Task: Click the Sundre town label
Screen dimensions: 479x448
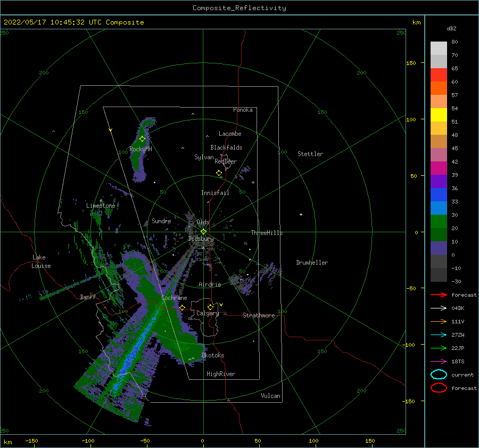Action: point(161,221)
